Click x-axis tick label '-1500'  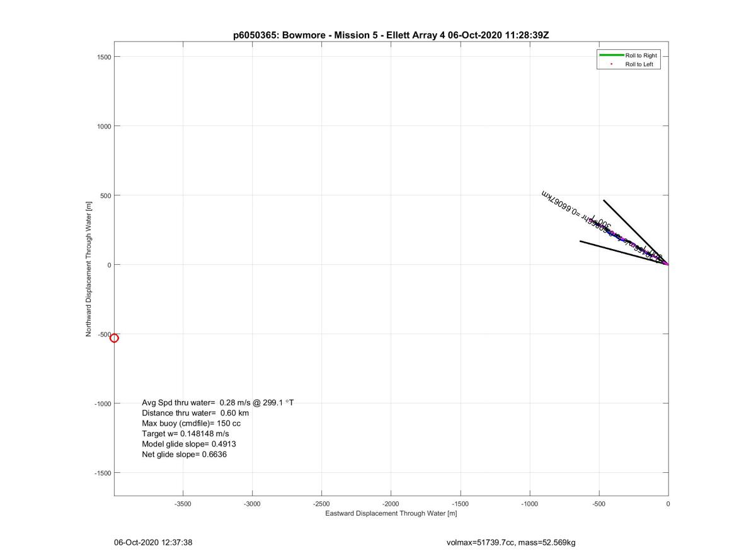coord(461,504)
